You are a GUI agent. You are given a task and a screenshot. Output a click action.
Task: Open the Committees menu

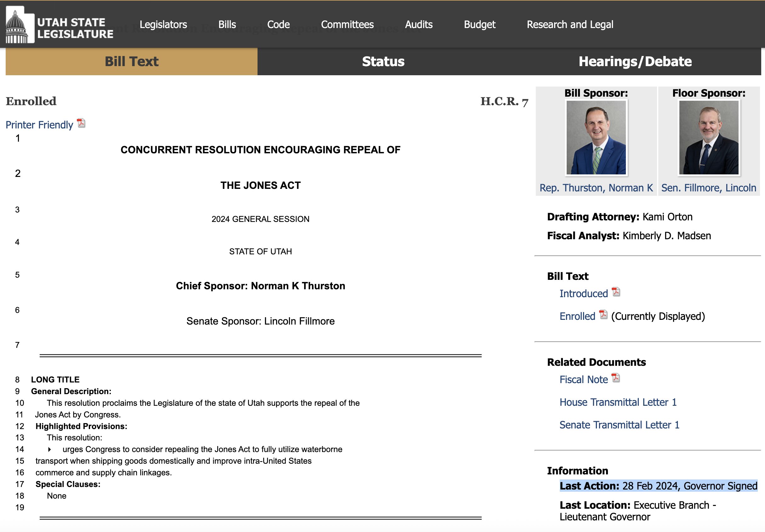point(347,24)
